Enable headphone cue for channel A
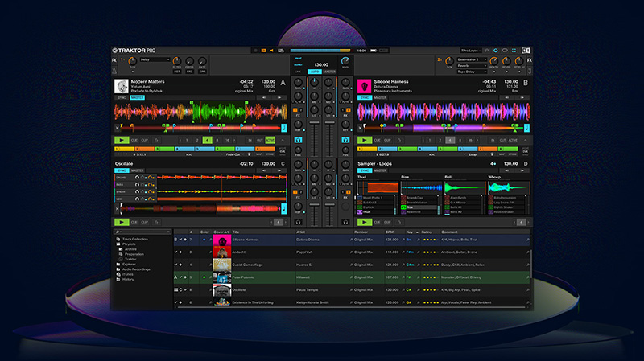644x361 pixels. click(298, 140)
